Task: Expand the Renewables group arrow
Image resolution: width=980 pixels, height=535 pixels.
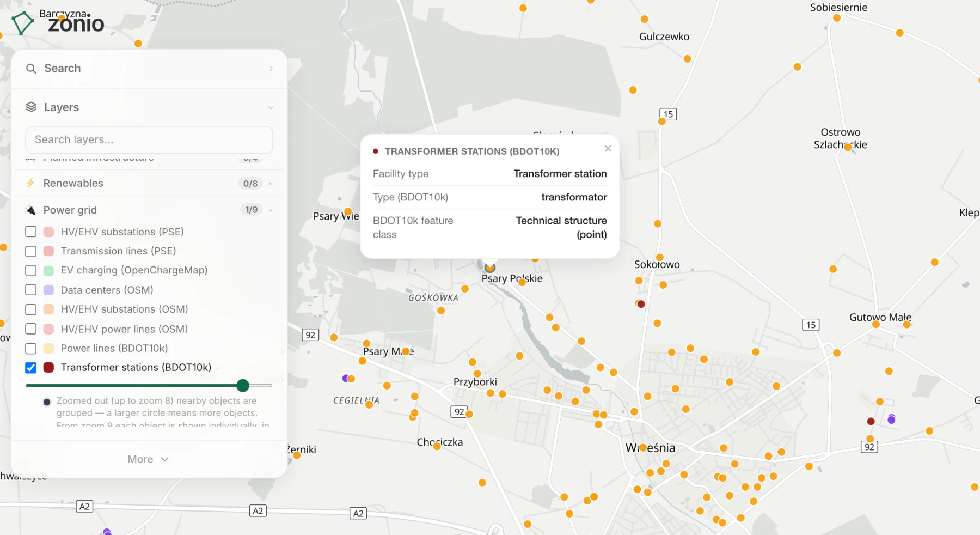Action: [271, 184]
